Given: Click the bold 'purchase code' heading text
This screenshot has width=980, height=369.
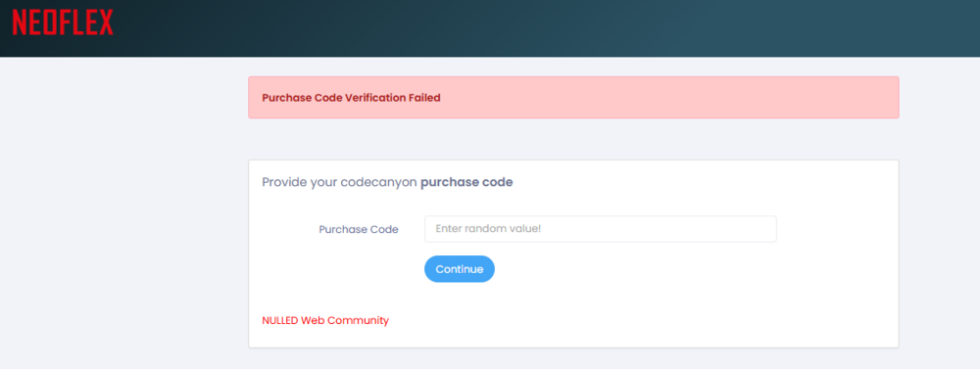Looking at the screenshot, I should coord(466,183).
